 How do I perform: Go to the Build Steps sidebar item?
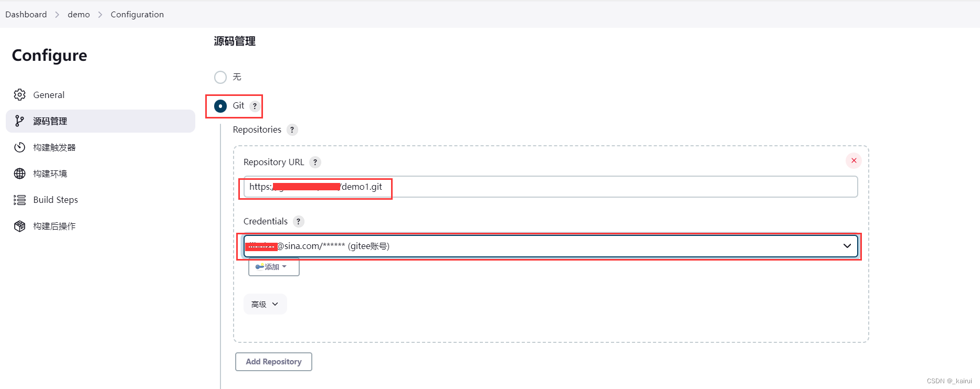[100, 200]
